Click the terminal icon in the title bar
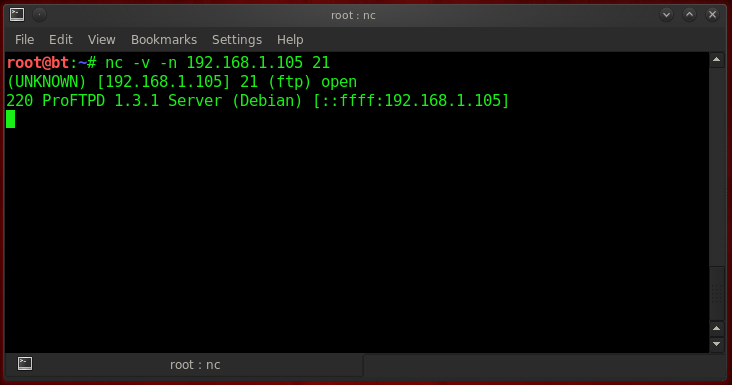Image resolution: width=732 pixels, height=385 pixels. click(x=17, y=15)
